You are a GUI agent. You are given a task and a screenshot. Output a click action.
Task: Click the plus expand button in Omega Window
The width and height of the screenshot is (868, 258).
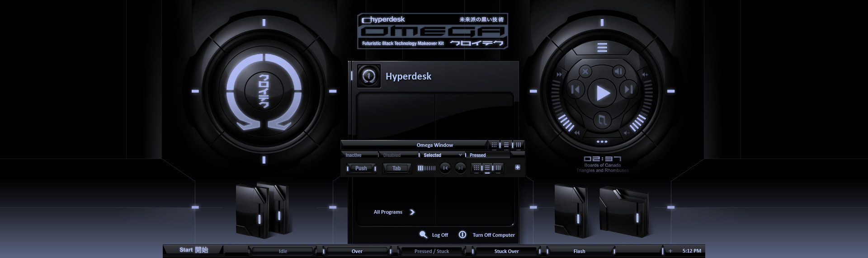pyautogui.click(x=518, y=167)
